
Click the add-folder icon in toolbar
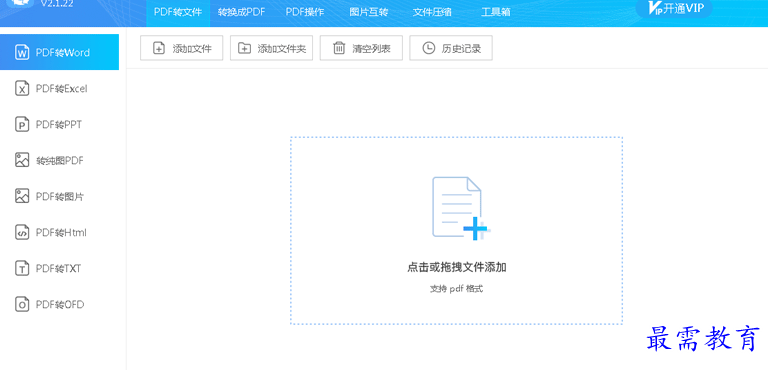coord(244,48)
